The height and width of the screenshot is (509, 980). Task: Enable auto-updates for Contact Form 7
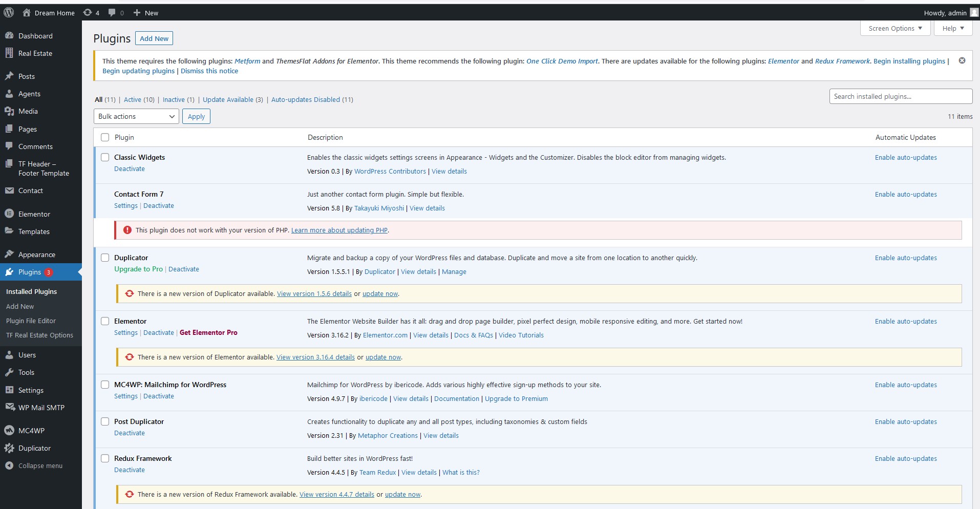906,195
